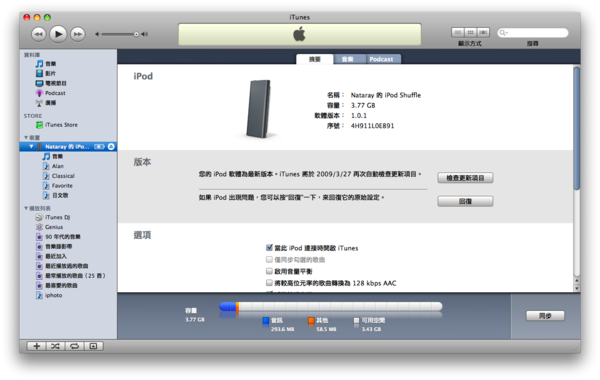Open 電視節目 TV shows in the library

(51, 83)
